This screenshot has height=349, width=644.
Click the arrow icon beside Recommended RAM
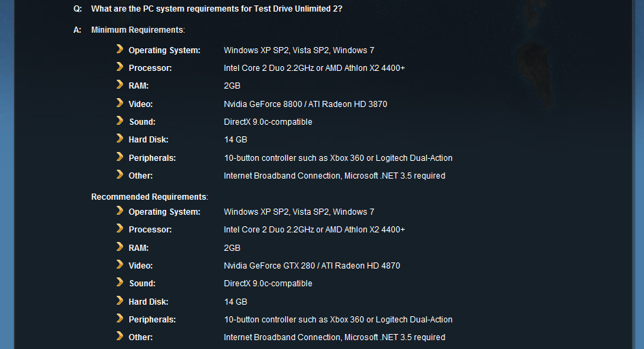pos(120,247)
